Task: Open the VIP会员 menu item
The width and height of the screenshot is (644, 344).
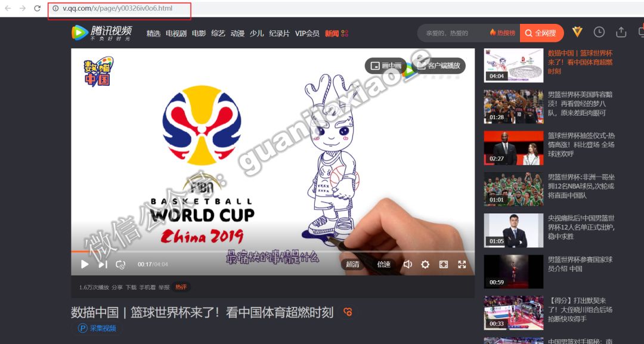Action: 306,33
